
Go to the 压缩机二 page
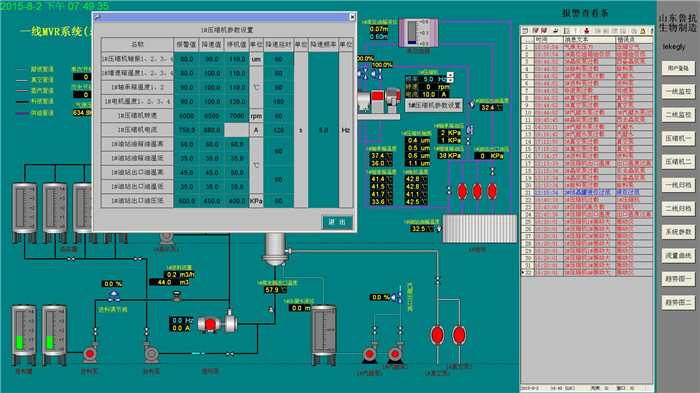[678, 162]
